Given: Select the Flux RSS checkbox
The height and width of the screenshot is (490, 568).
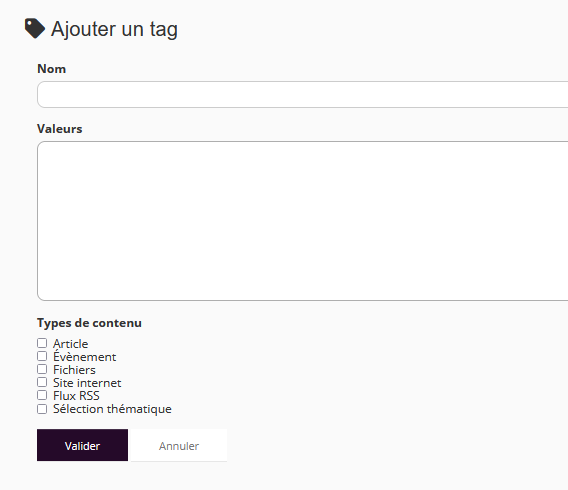Looking at the screenshot, I should (42, 395).
